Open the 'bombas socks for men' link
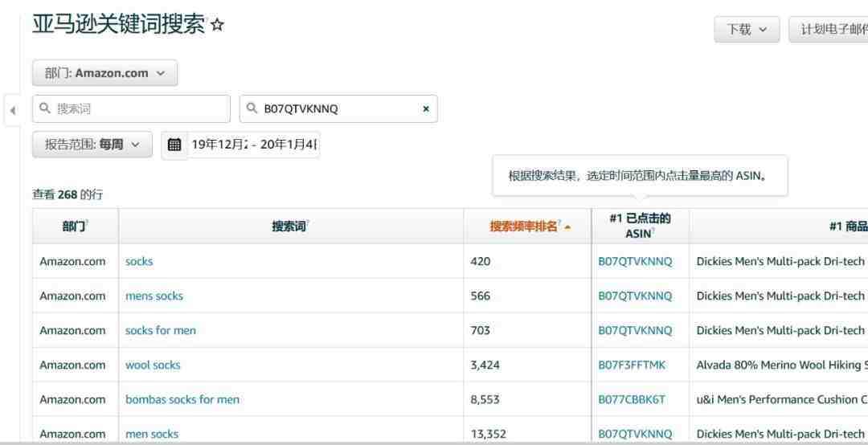The height and width of the screenshot is (445, 868). [x=182, y=399]
